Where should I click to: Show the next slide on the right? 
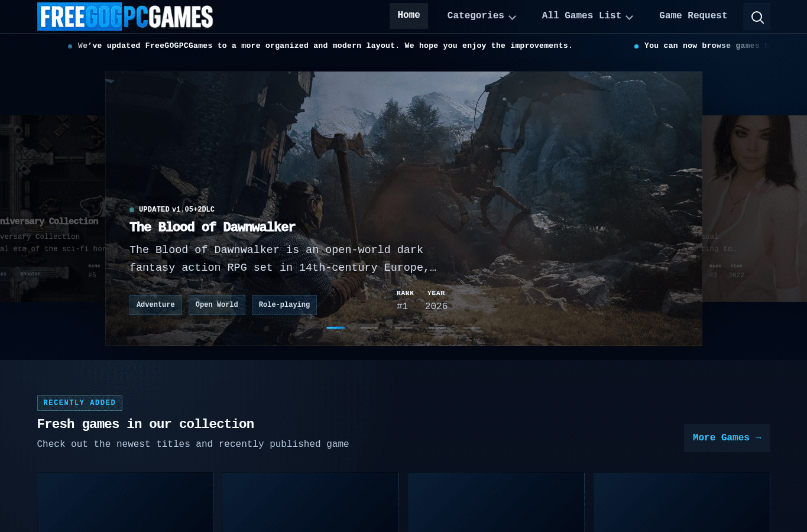[x=754, y=209]
